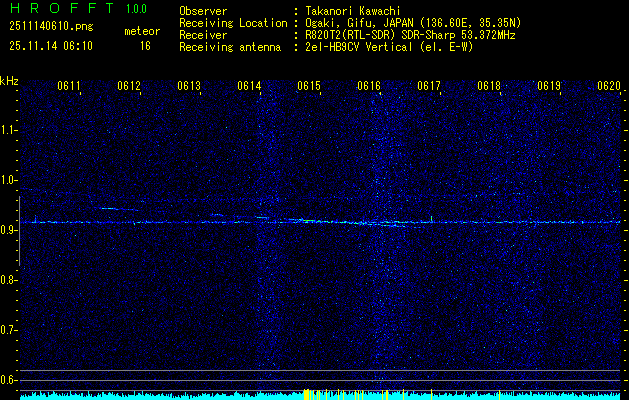Image resolution: width=629 pixels, height=400 pixels.
Task: Click the 0614 time axis marker
Action: pyautogui.click(x=249, y=86)
